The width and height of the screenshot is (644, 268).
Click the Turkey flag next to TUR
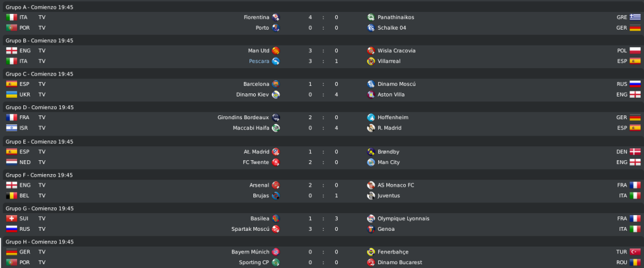click(x=635, y=252)
